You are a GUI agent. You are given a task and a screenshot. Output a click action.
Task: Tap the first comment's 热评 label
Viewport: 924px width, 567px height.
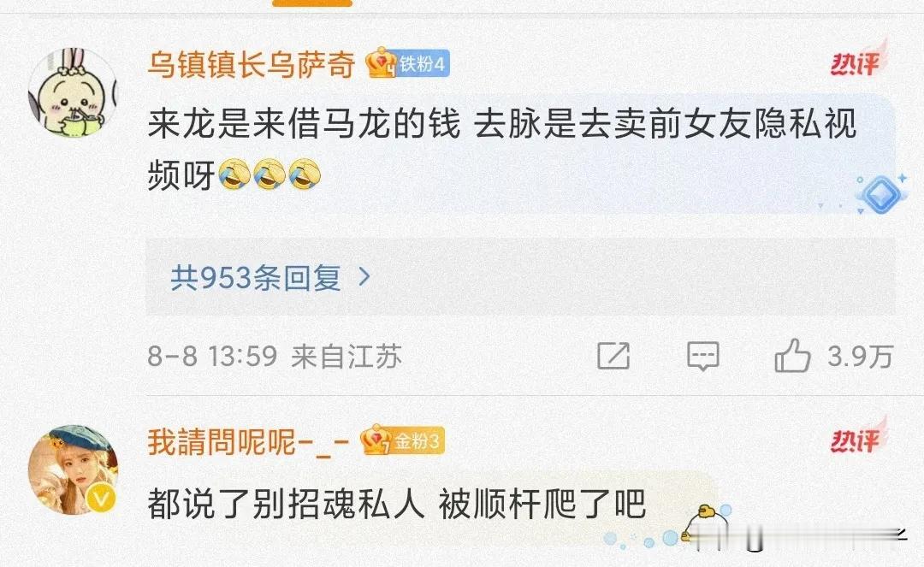(x=858, y=60)
